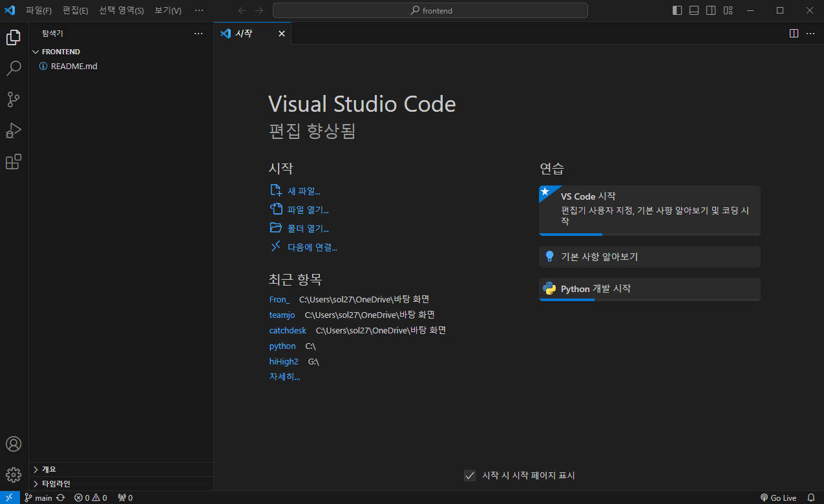Synchronize changes icon in status bar
This screenshot has height=504, width=824.
61,498
